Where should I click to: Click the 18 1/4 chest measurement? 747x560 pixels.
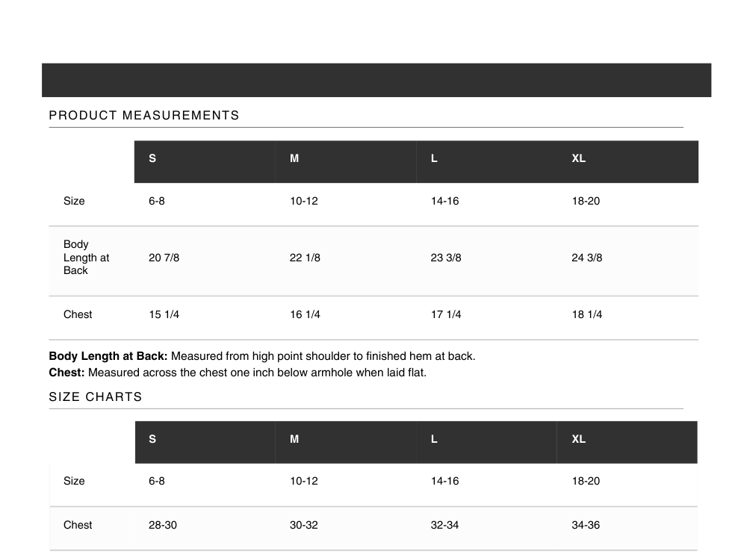(587, 315)
